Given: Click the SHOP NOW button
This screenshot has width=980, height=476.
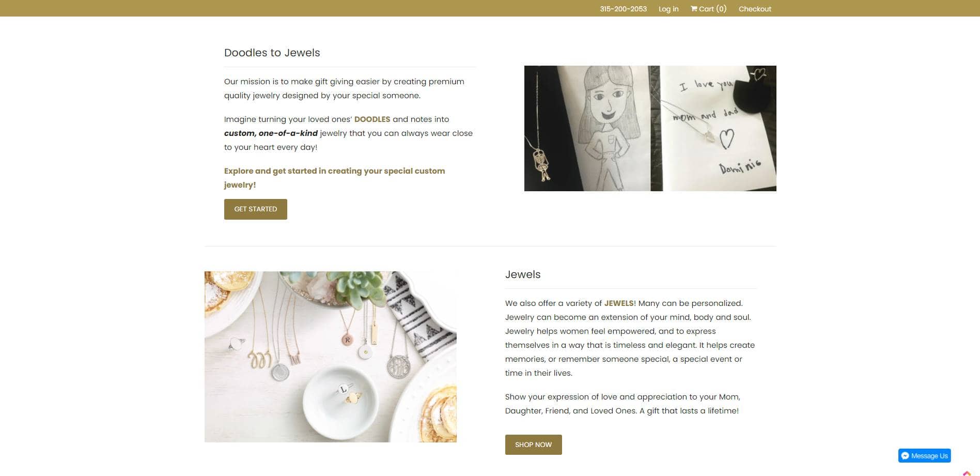Looking at the screenshot, I should coord(533,444).
